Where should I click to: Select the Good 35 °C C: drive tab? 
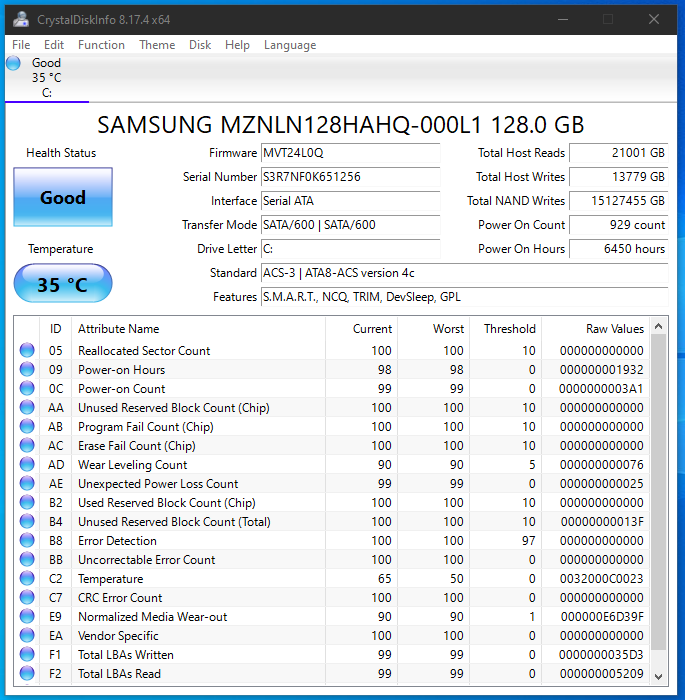coord(47,78)
